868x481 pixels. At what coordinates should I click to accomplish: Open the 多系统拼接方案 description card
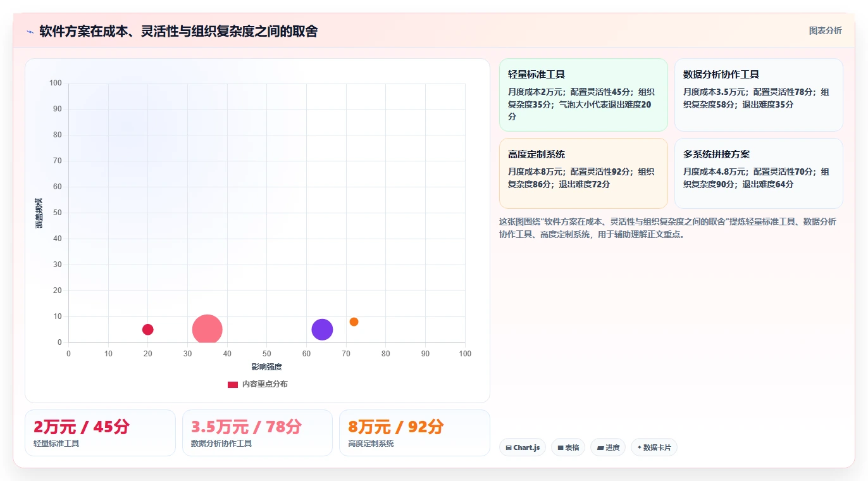(759, 173)
